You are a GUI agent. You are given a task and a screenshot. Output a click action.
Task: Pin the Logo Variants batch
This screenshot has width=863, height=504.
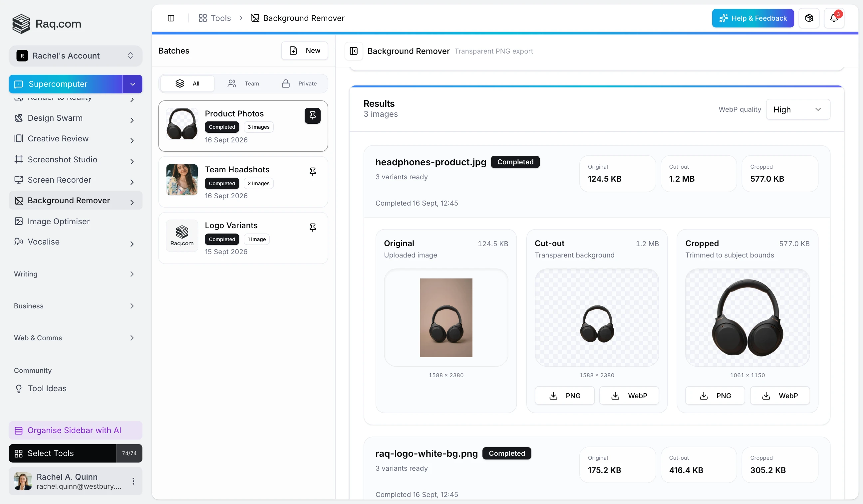click(312, 228)
